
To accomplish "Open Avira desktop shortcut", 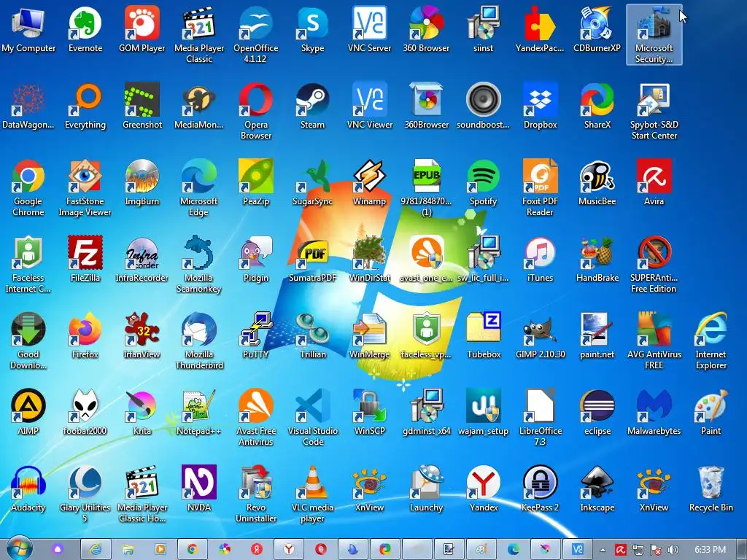I will [654, 183].
